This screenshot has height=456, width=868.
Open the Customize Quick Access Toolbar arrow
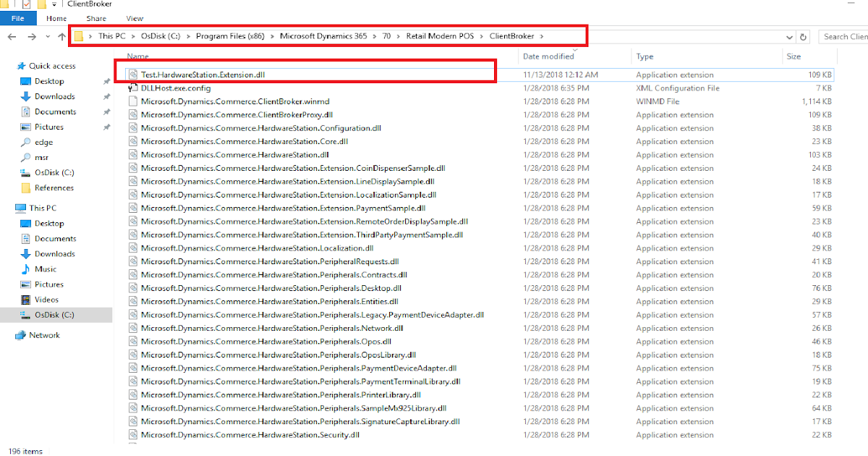[x=55, y=4]
